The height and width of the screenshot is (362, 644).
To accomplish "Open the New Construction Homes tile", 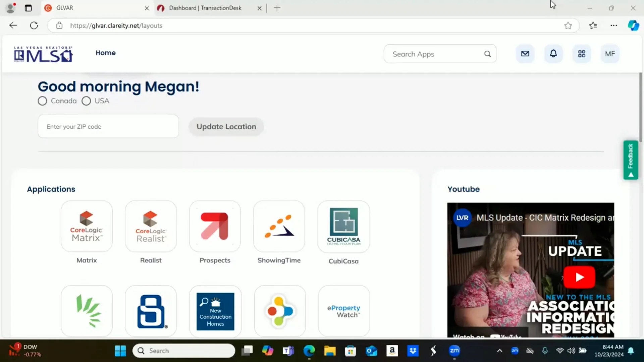I will pos(215,311).
